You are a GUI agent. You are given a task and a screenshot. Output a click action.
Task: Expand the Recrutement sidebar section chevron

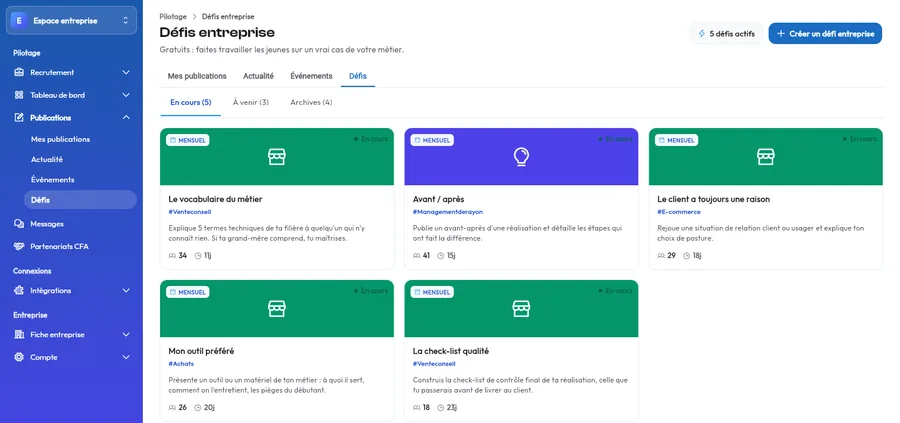tap(126, 72)
